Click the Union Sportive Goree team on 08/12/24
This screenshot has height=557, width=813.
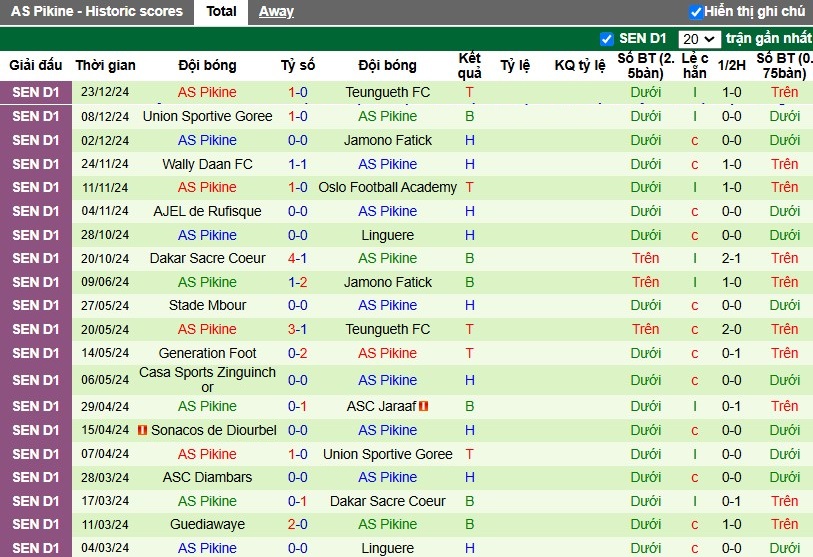tap(207, 116)
